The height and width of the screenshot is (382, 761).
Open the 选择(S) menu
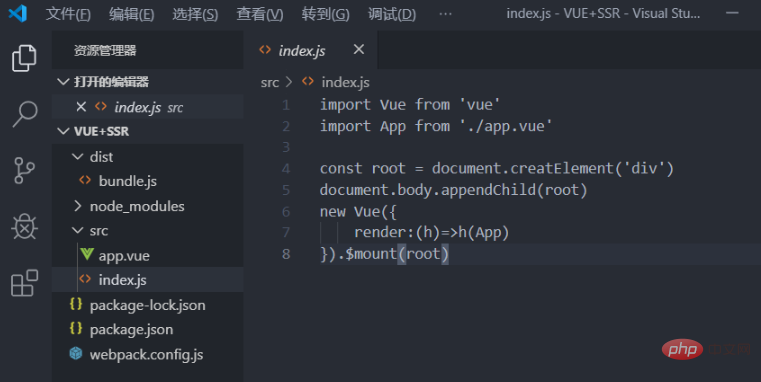click(x=195, y=14)
